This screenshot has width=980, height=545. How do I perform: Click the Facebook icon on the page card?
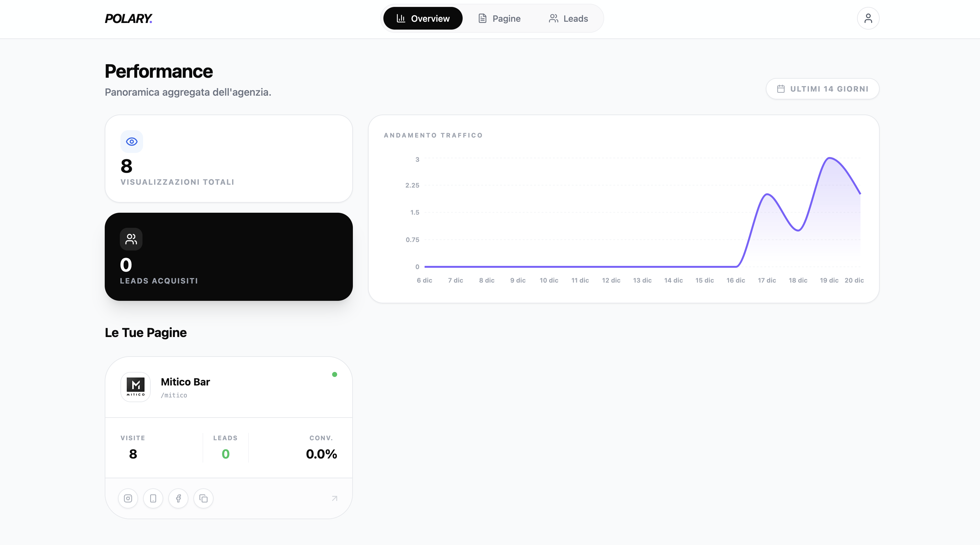coord(178,498)
